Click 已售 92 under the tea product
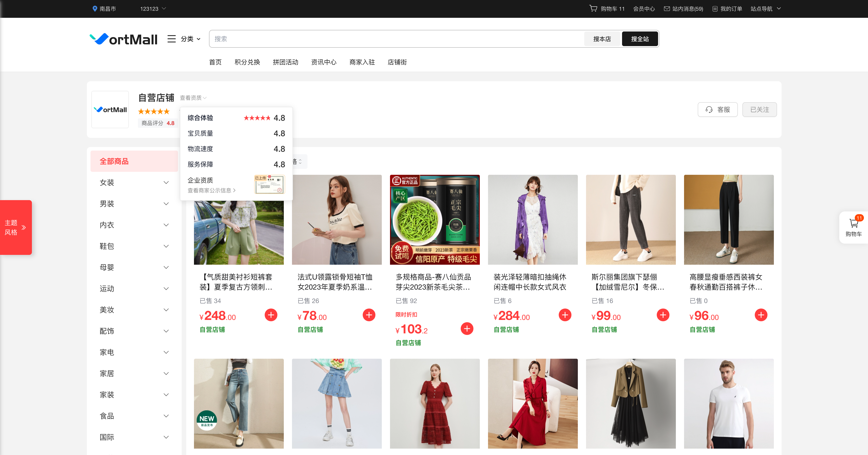Image resolution: width=868 pixels, height=455 pixels. coord(406,301)
